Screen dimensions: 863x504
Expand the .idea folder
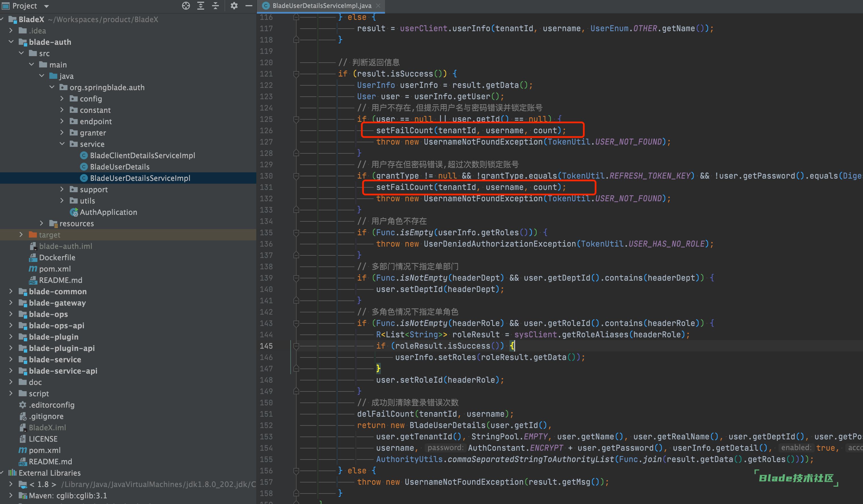click(11, 31)
